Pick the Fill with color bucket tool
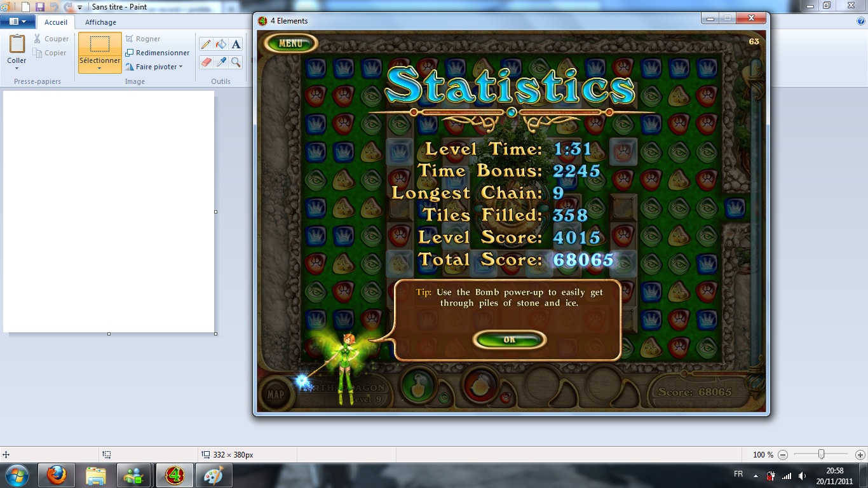 pyautogui.click(x=221, y=44)
